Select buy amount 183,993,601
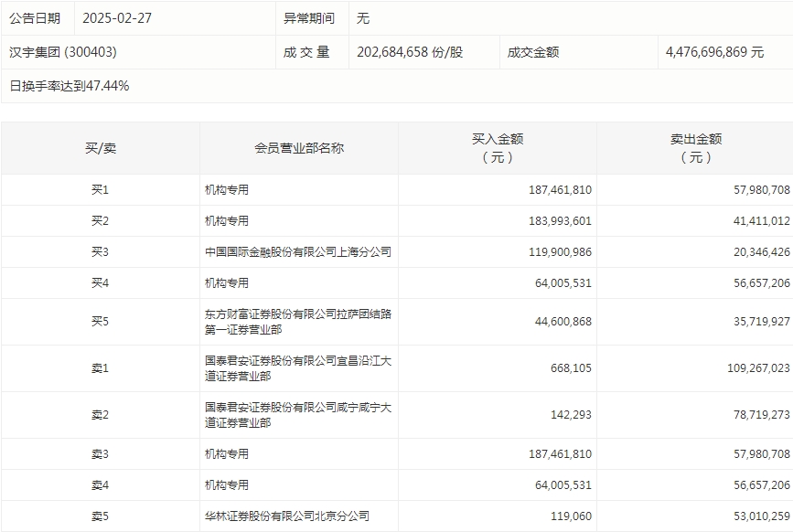Viewport: 793px width, 532px height. pos(560,221)
